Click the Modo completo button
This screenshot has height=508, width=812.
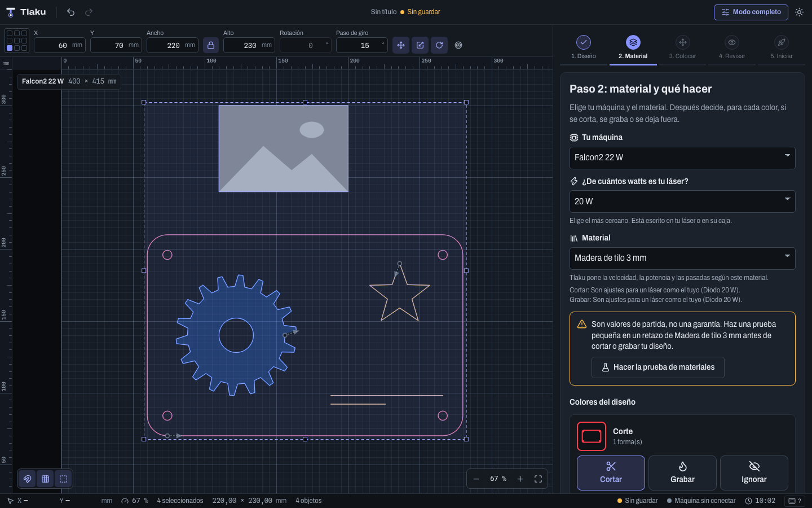[x=751, y=12]
